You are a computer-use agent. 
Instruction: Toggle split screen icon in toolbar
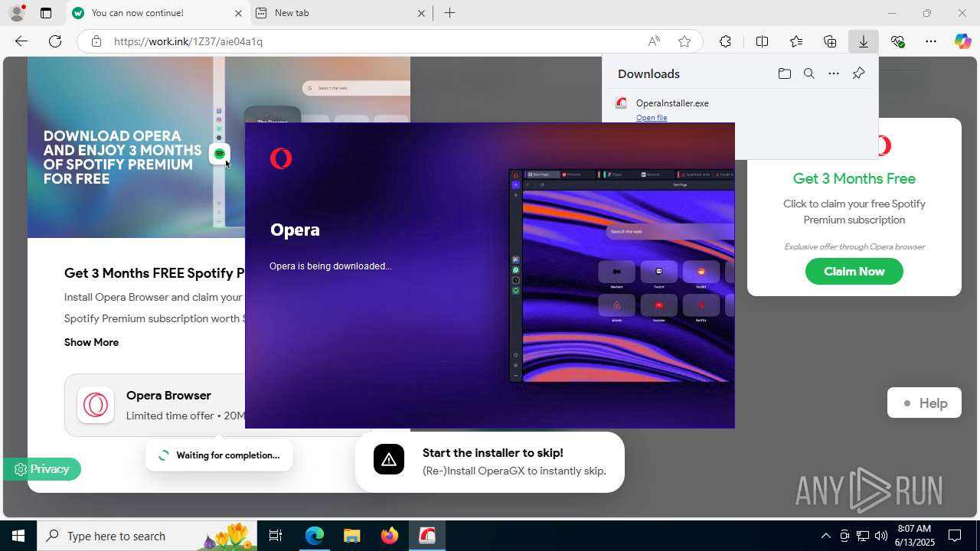[762, 41]
